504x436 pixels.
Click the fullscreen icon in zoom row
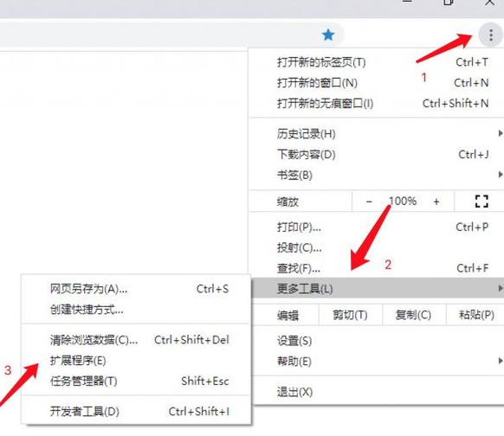tap(481, 202)
